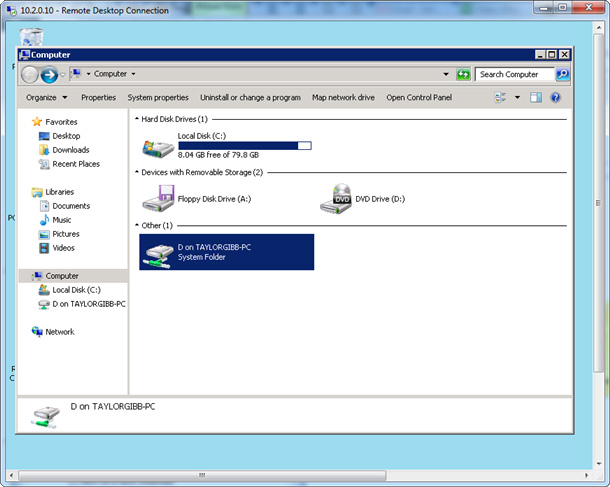This screenshot has width=610, height=487.
Task: Open the address bar history dropdown
Action: 446,74
